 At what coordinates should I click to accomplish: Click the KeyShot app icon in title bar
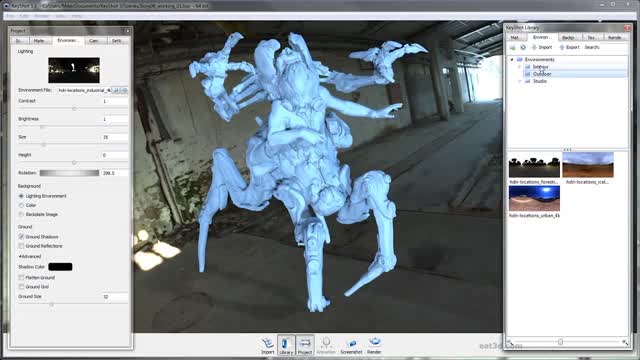tap(6, 6)
